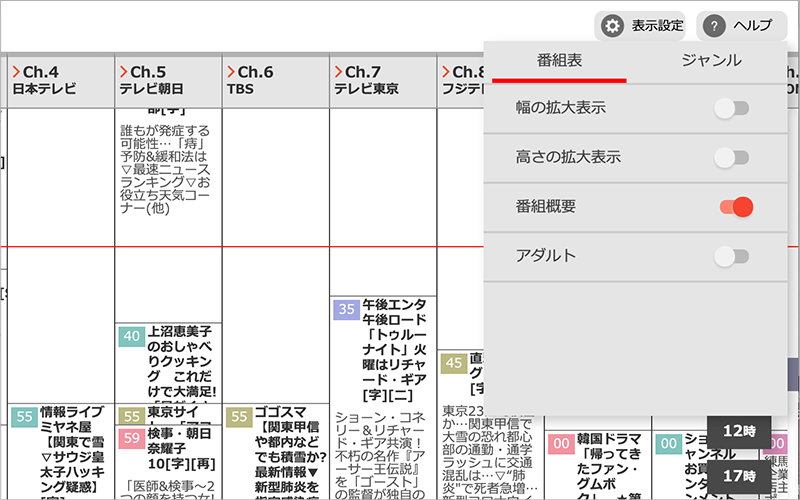Click the 40 minute badge for 上沼恵美子のおしゃべりクッキング

(x=131, y=336)
